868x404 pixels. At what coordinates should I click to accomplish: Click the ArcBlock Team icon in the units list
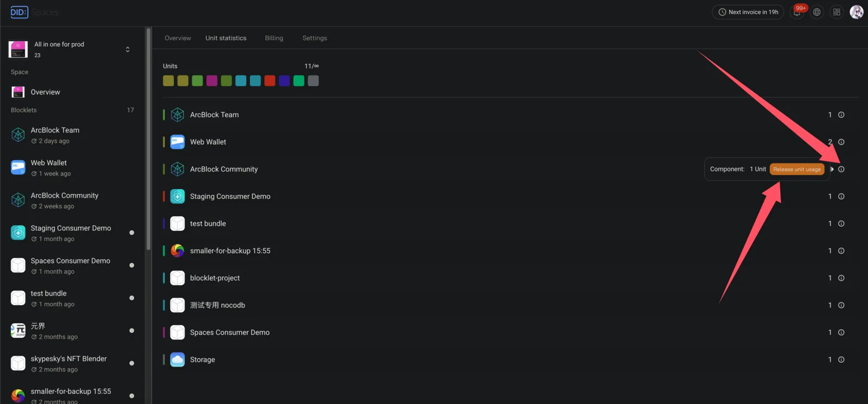177,115
